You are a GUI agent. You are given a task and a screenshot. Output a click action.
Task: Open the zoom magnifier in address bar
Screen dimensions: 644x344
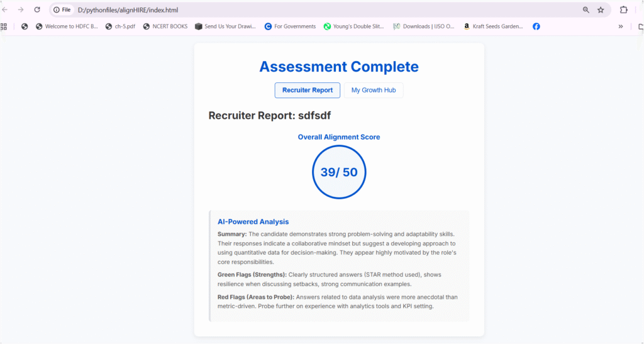pyautogui.click(x=586, y=10)
